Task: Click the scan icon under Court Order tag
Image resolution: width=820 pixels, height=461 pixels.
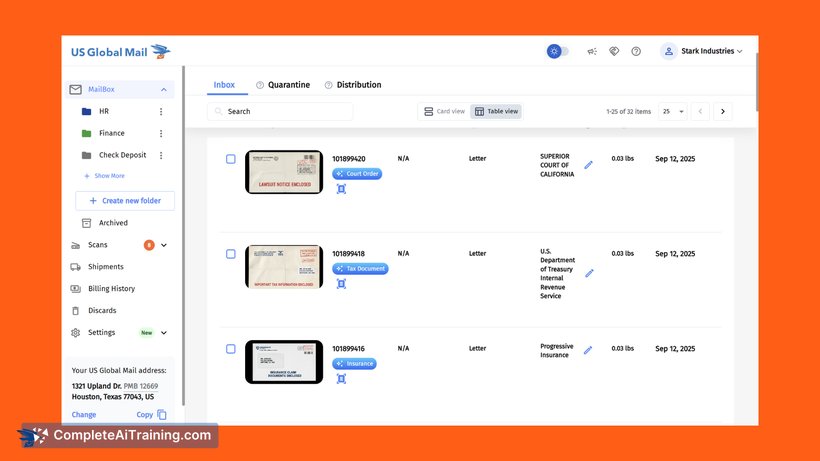Action: pyautogui.click(x=341, y=189)
